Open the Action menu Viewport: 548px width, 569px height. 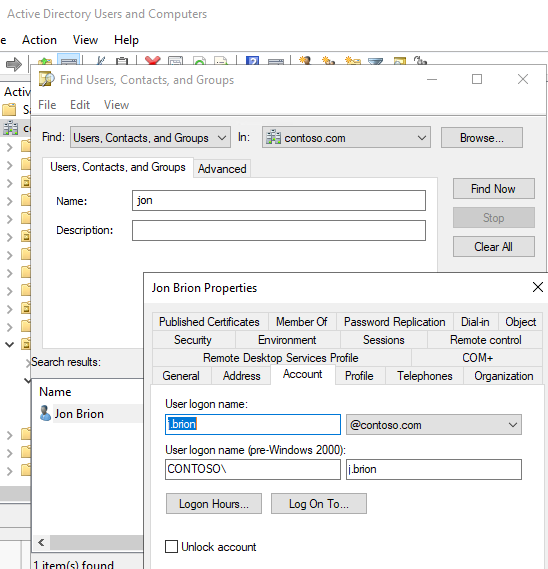click(x=39, y=40)
